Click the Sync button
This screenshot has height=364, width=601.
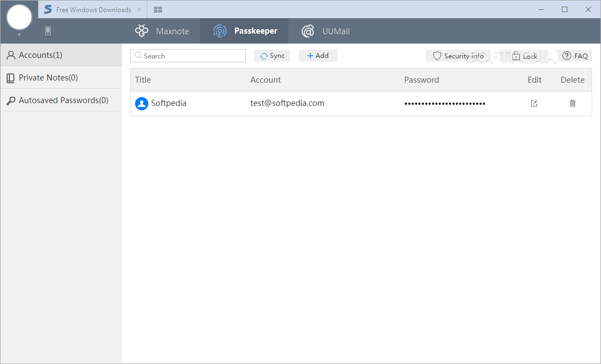point(272,56)
